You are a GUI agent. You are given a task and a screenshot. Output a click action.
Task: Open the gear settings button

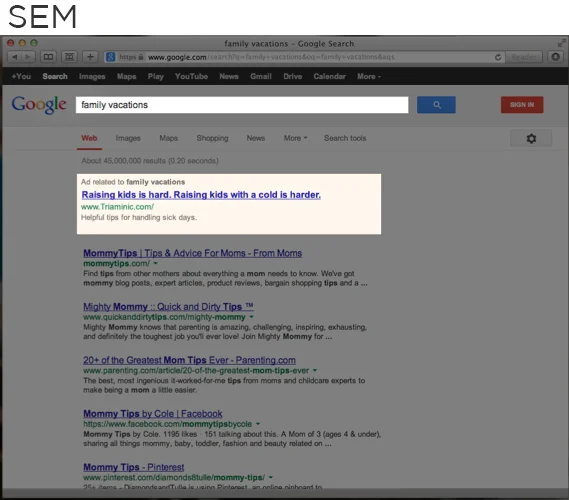531,138
